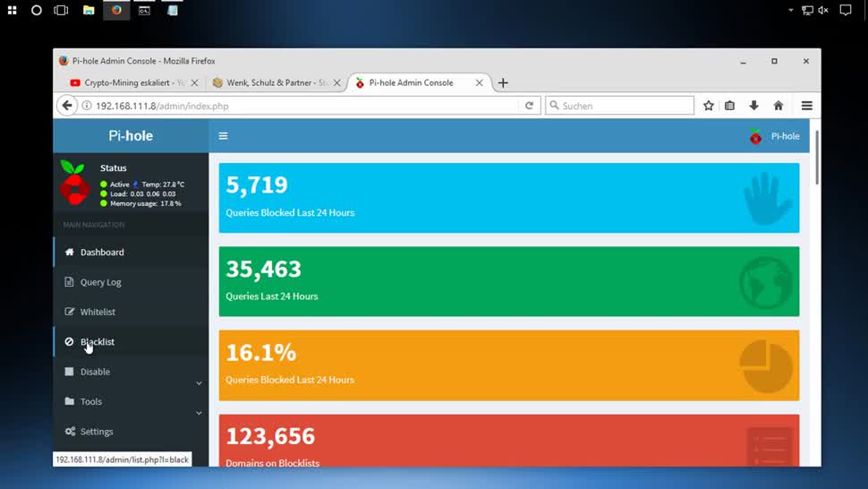Reload the current page
868x489 pixels.
click(x=529, y=106)
